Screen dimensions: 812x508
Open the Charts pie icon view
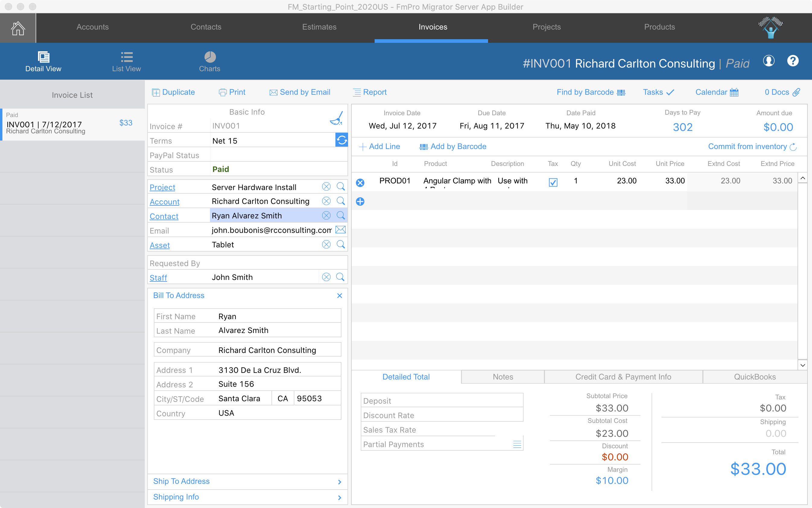pos(210,57)
